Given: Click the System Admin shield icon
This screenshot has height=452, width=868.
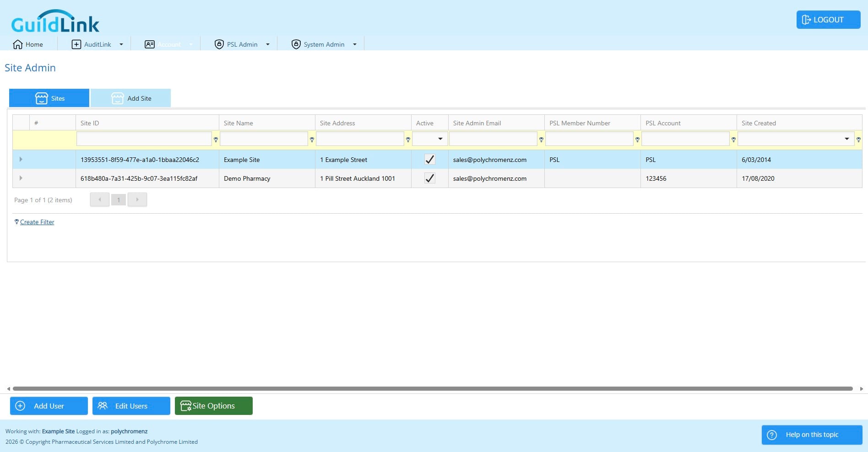Looking at the screenshot, I should click(x=296, y=44).
